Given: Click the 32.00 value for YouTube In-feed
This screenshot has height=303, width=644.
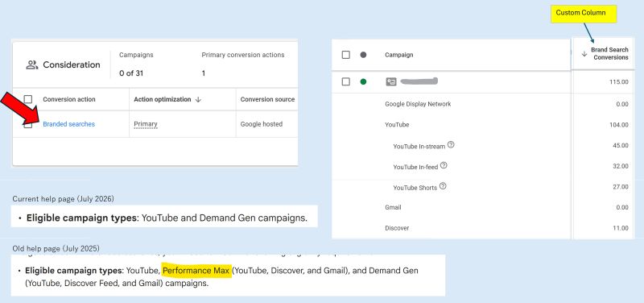Looking at the screenshot, I should [621, 166].
